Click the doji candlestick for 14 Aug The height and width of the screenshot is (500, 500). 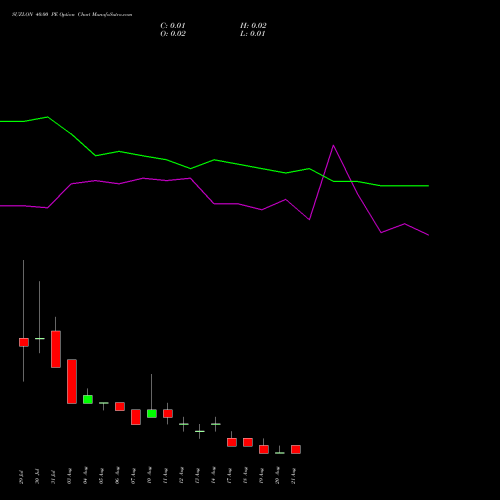pyautogui.click(x=216, y=424)
